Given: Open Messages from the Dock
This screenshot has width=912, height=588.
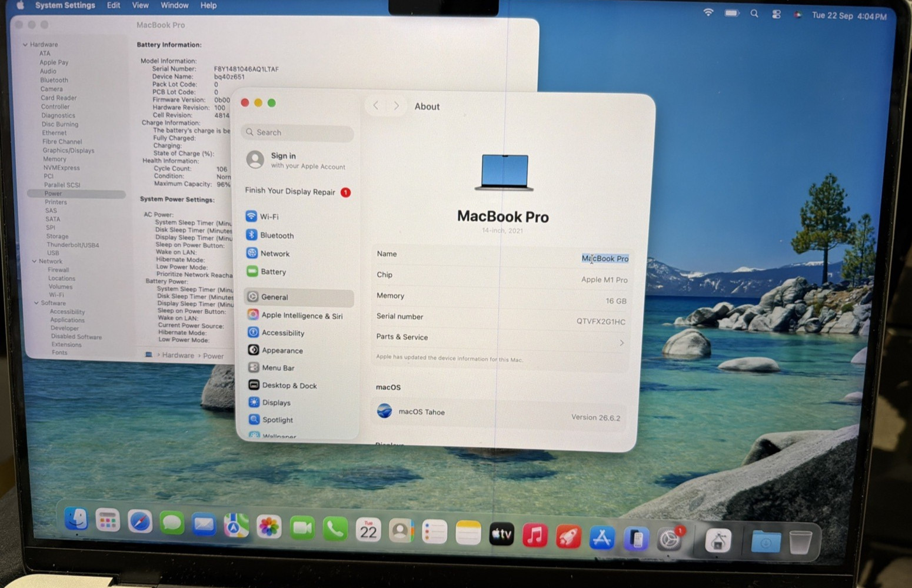Looking at the screenshot, I should click(x=172, y=523).
